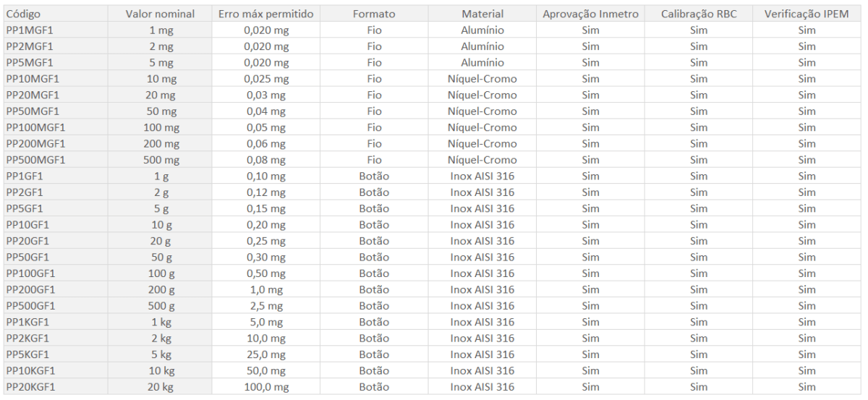
Task: Select the PP20KGF1 code cell
Action: [30, 387]
